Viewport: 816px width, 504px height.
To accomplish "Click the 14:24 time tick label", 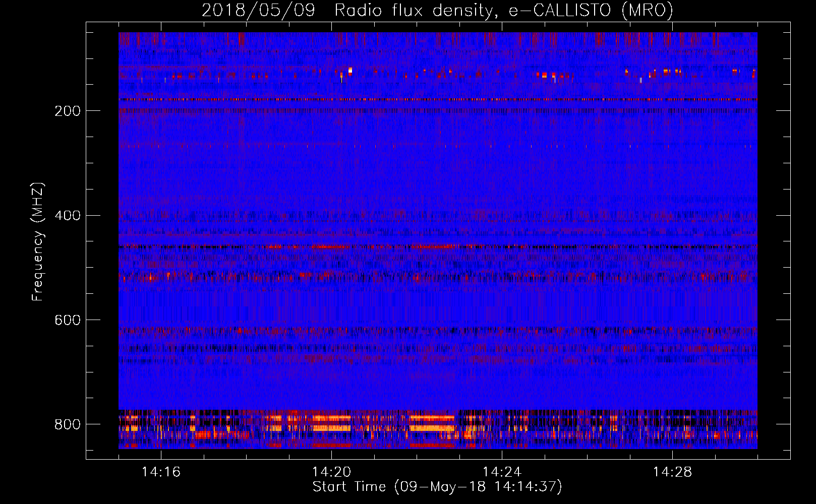I will click(x=502, y=472).
